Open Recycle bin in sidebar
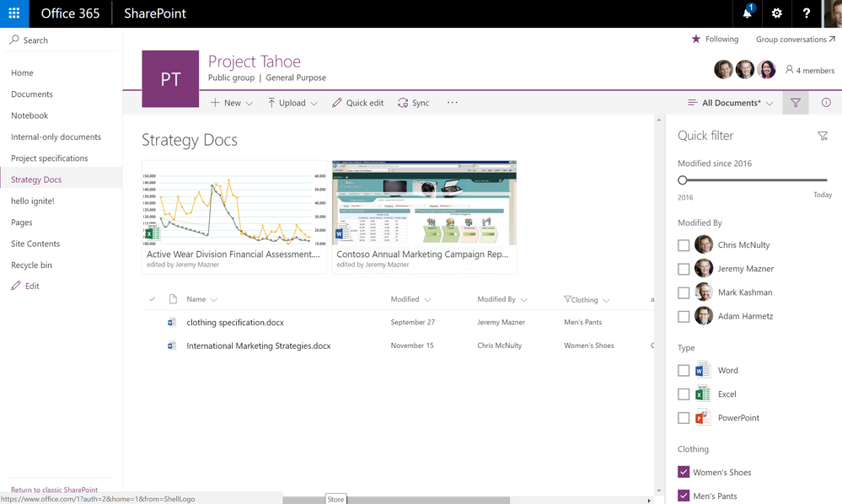 (32, 265)
